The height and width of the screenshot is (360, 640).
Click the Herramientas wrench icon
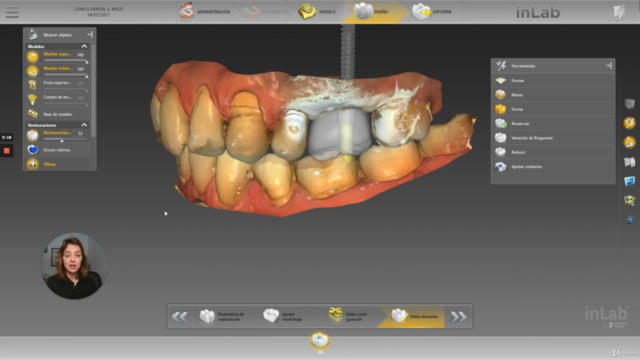[501, 65]
